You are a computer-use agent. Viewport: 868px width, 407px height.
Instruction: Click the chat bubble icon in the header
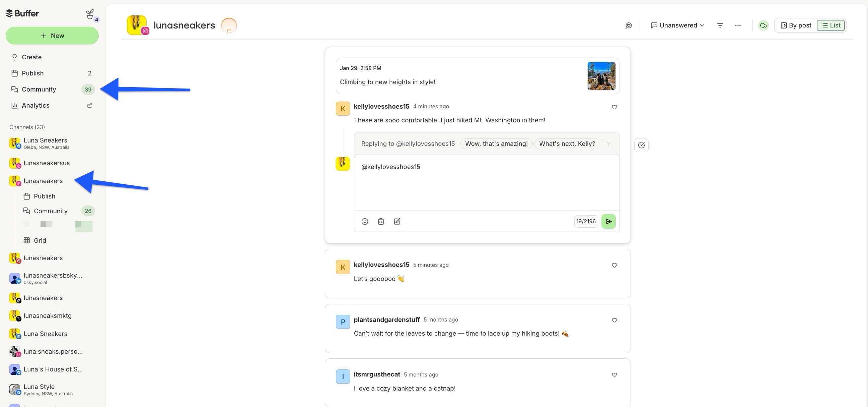tap(629, 25)
